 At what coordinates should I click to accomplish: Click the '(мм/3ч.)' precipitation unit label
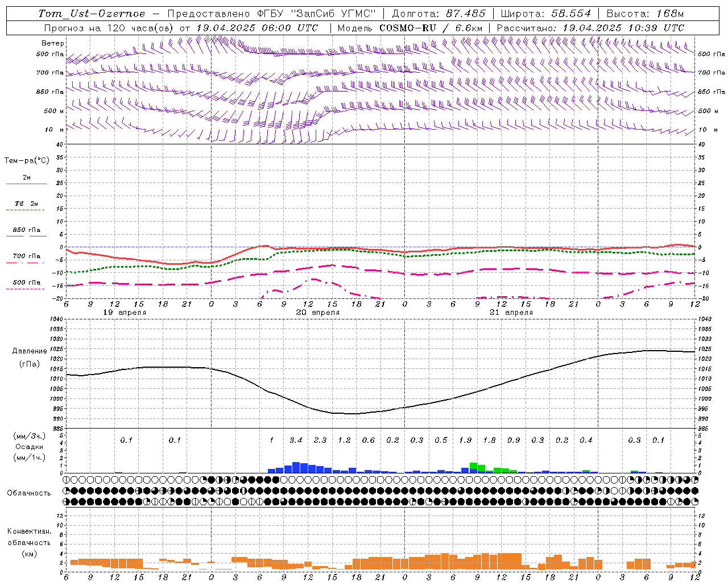point(29,436)
